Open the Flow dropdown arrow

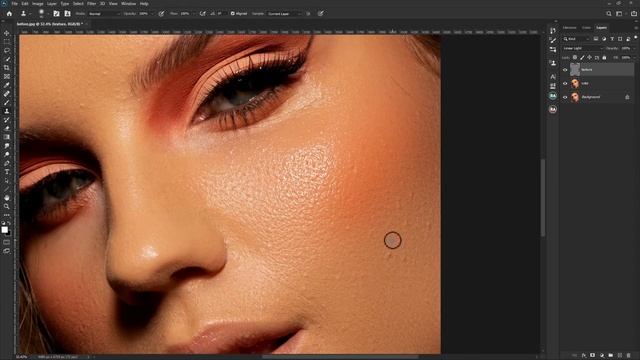[x=193, y=13]
